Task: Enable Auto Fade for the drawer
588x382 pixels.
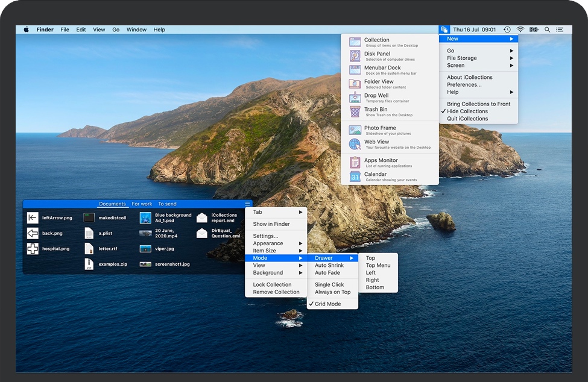Action: click(329, 272)
